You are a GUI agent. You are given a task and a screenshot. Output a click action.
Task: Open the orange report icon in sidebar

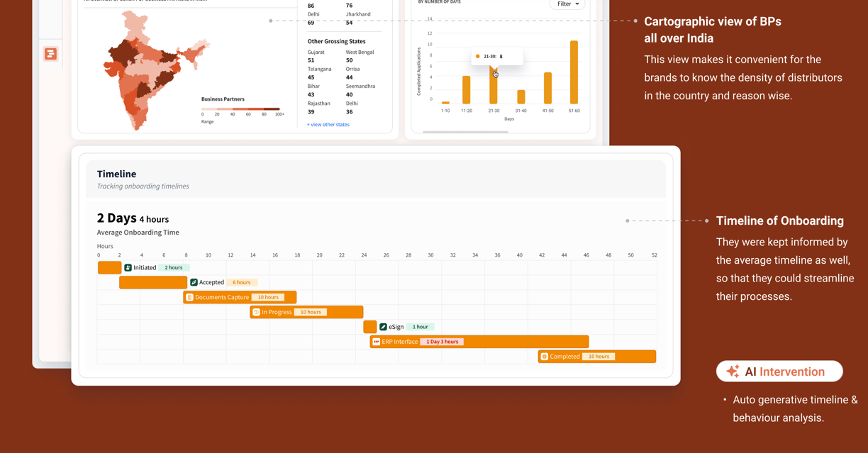pyautogui.click(x=50, y=54)
